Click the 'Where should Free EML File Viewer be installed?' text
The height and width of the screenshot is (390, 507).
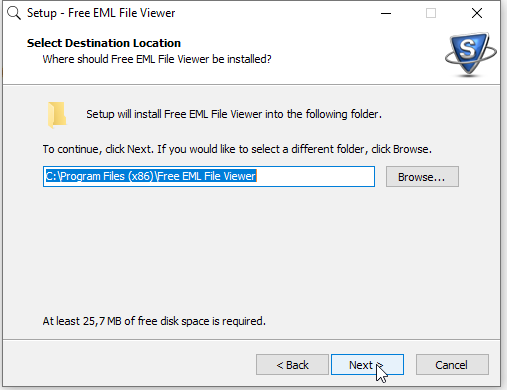[x=157, y=59]
